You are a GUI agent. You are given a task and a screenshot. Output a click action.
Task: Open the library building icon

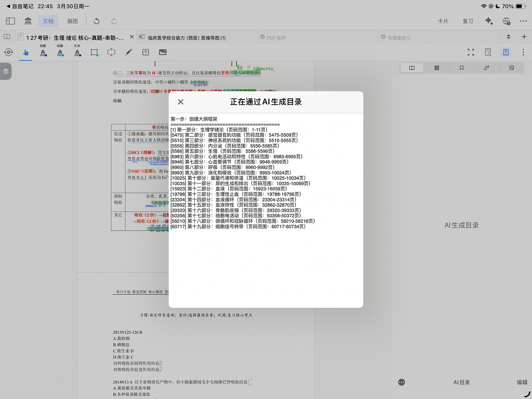click(28, 21)
